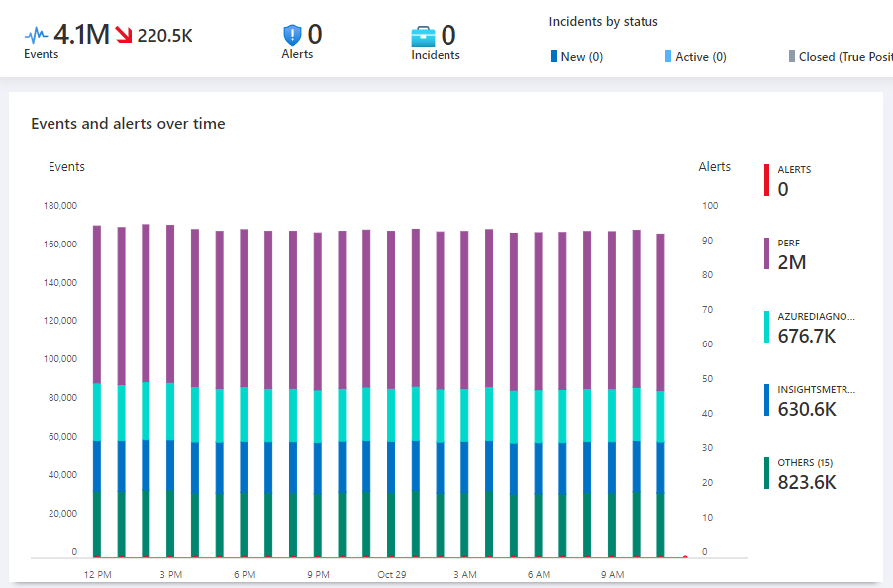Click the red downward trend arrow
893x588 pixels.
pyautogui.click(x=124, y=36)
